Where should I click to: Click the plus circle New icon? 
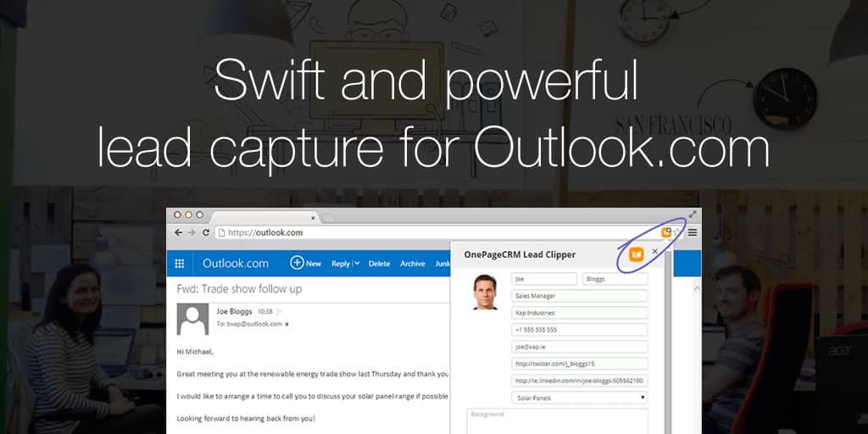point(298,263)
